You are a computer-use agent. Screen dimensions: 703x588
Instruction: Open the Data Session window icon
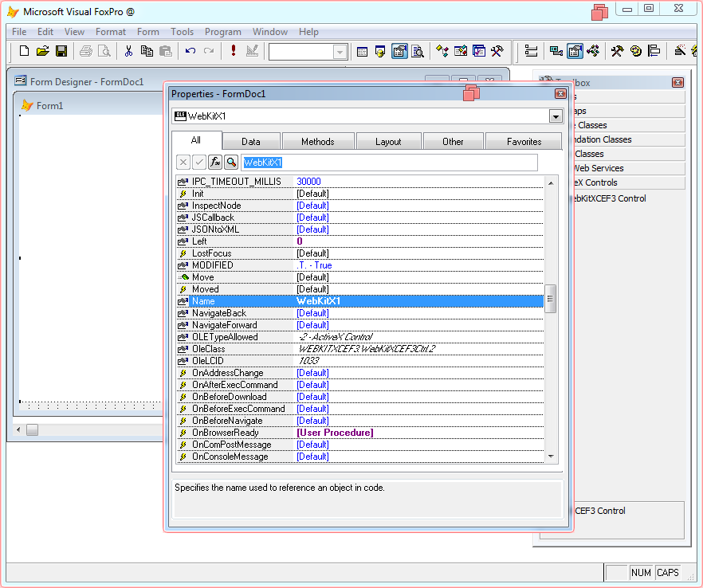(380, 52)
